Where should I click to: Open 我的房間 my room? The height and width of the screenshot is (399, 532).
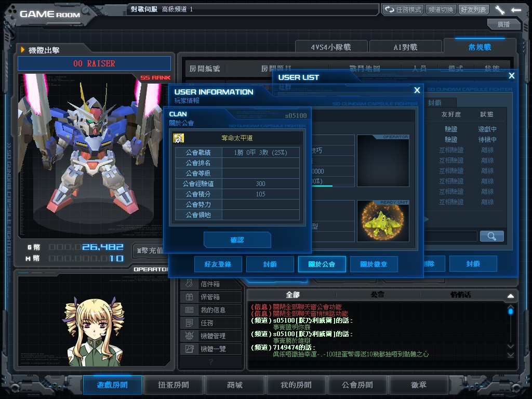pos(296,385)
